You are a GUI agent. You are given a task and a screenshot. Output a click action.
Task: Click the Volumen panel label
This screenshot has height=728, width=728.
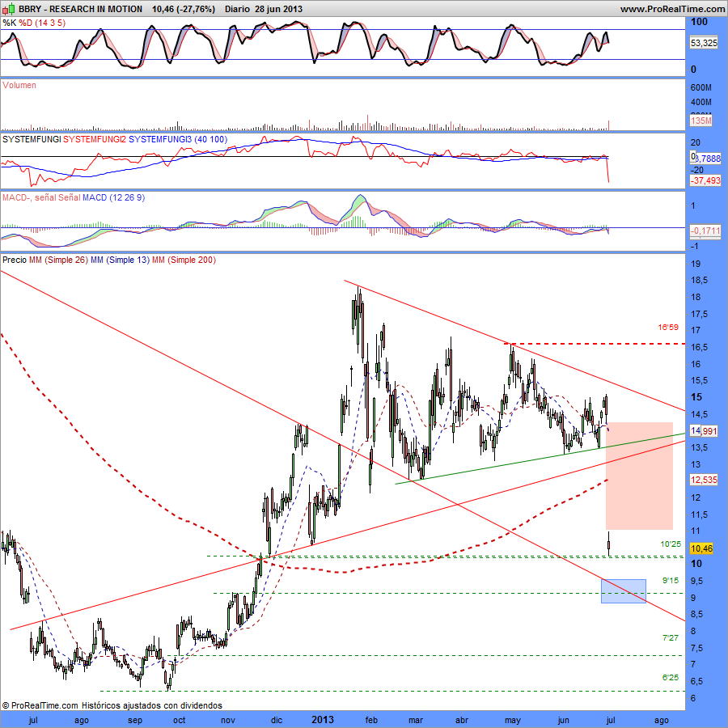tap(19, 85)
